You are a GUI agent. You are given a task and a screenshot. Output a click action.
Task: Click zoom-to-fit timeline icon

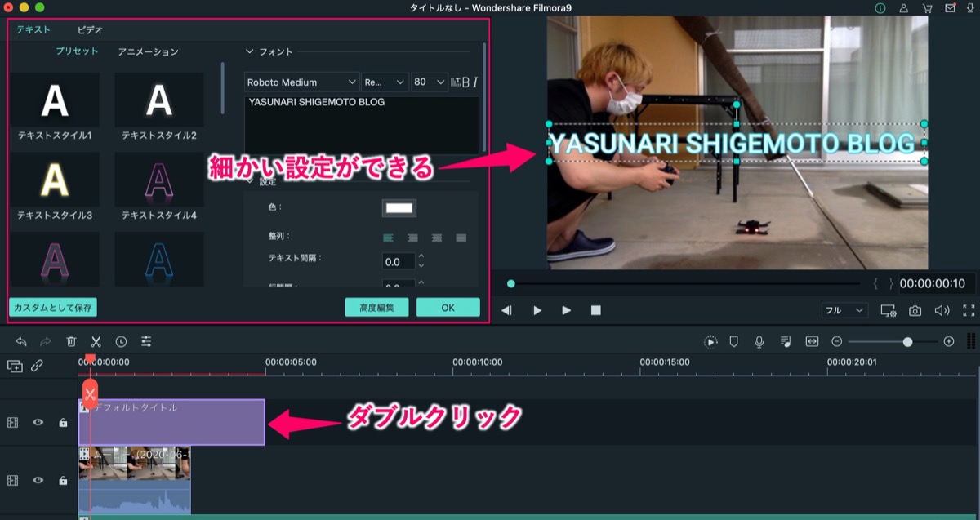click(x=812, y=341)
